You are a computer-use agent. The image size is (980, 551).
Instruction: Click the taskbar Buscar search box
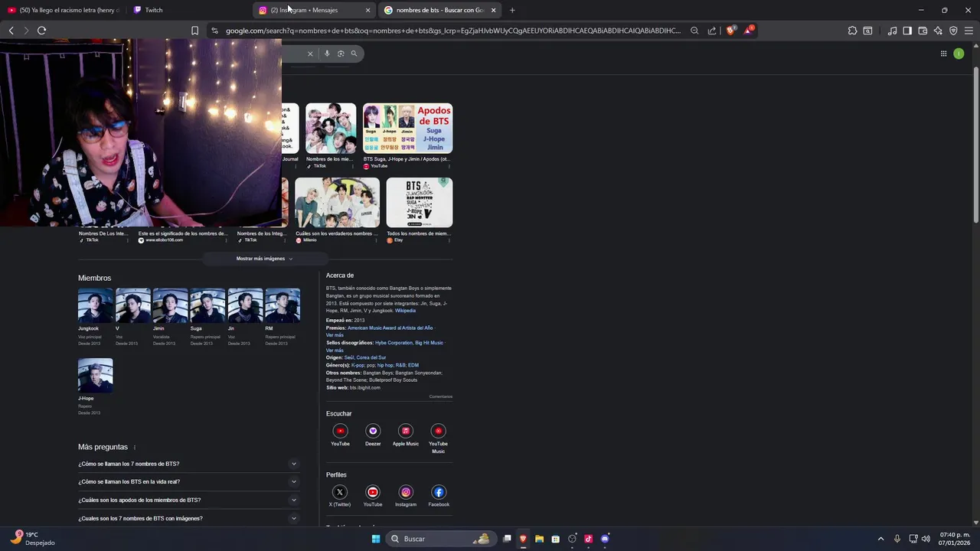pyautogui.click(x=440, y=539)
